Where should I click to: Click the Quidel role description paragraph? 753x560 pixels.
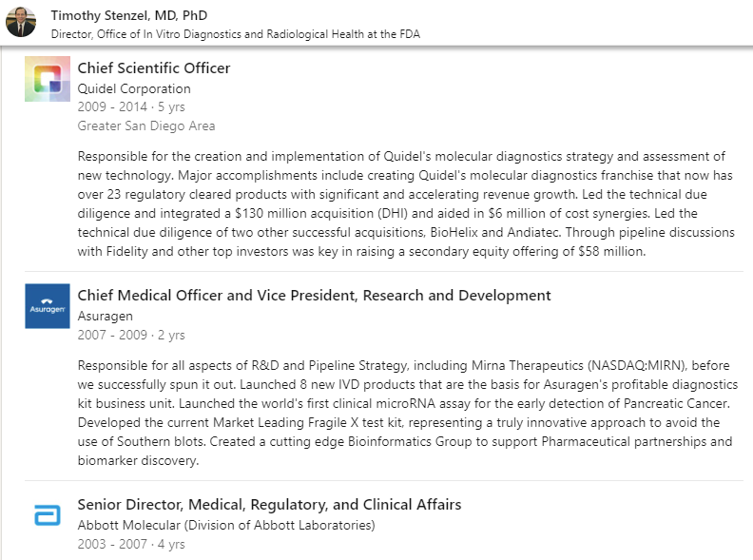click(x=399, y=203)
